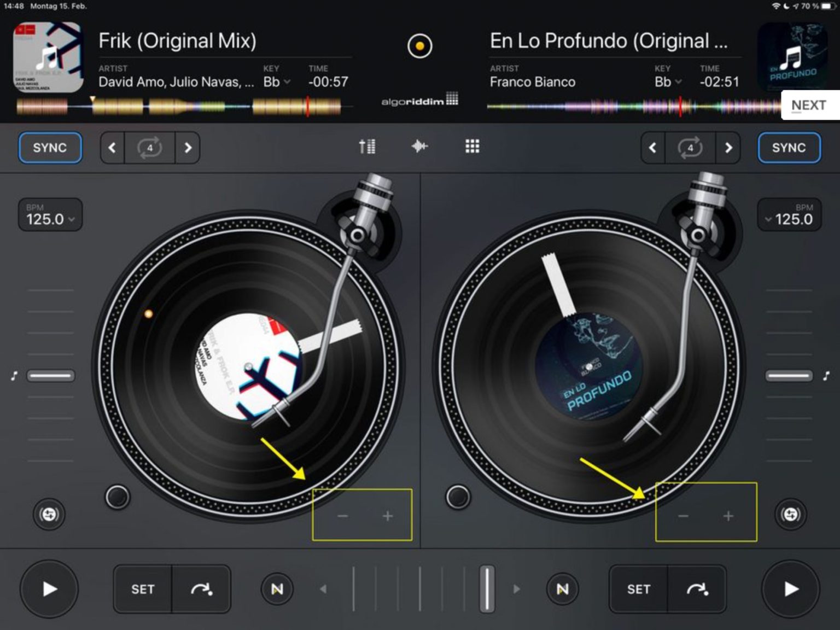Open the mixer controls icon

[367, 146]
